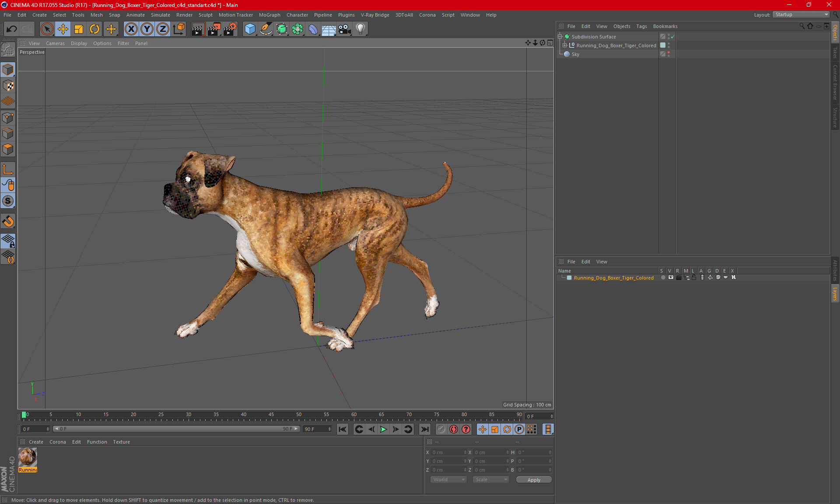This screenshot has width=840, height=504.
Task: Open the viewport Filter menu
Action: point(123,43)
